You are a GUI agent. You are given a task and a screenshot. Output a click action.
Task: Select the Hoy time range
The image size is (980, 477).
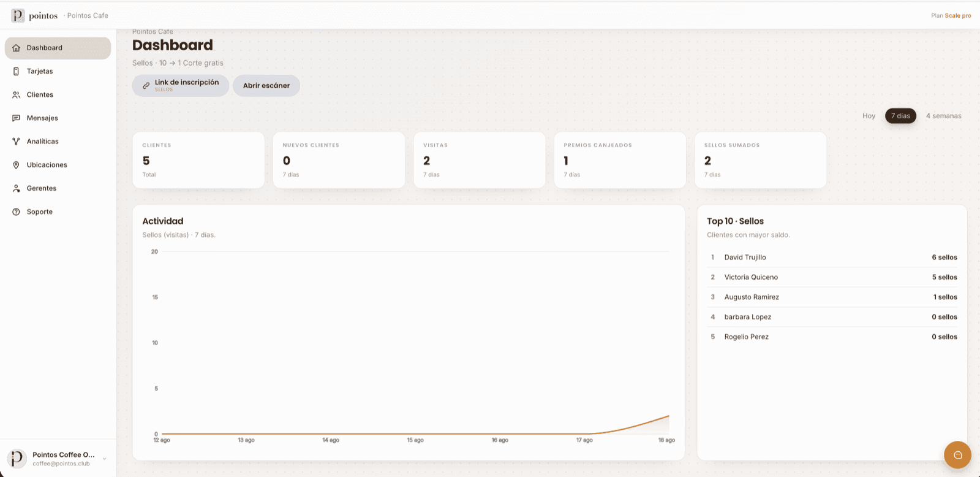[869, 116]
